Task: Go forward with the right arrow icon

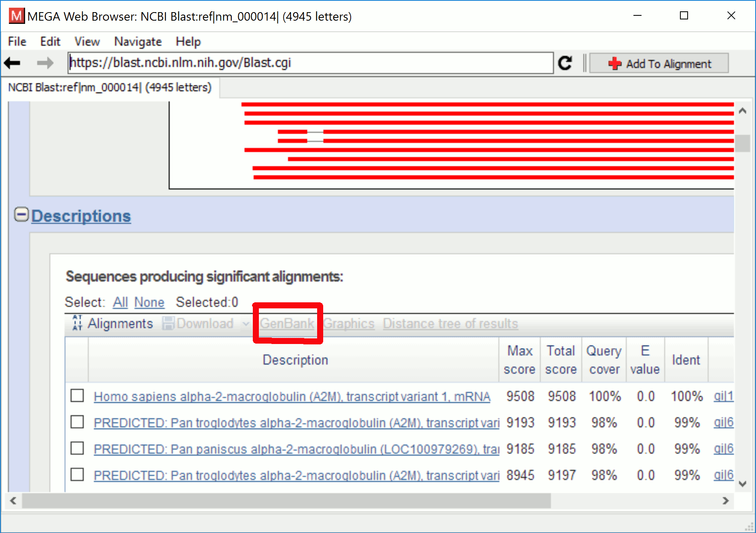Action: click(45, 63)
